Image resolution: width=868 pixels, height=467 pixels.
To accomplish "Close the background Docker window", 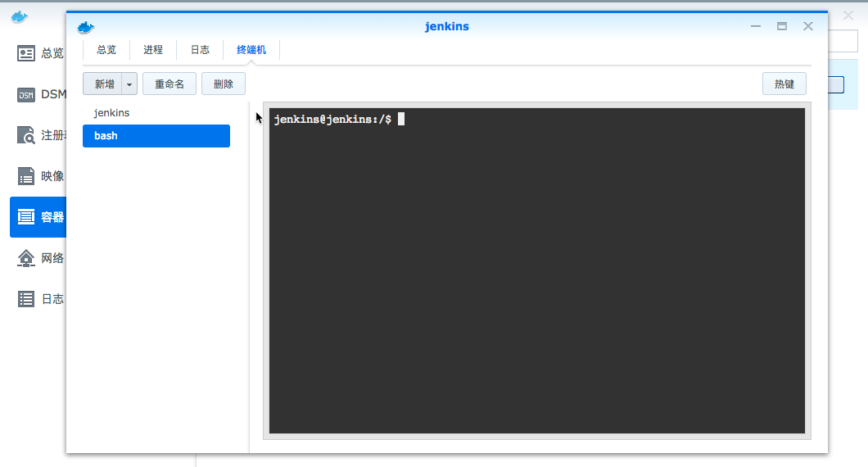I will click(848, 16).
